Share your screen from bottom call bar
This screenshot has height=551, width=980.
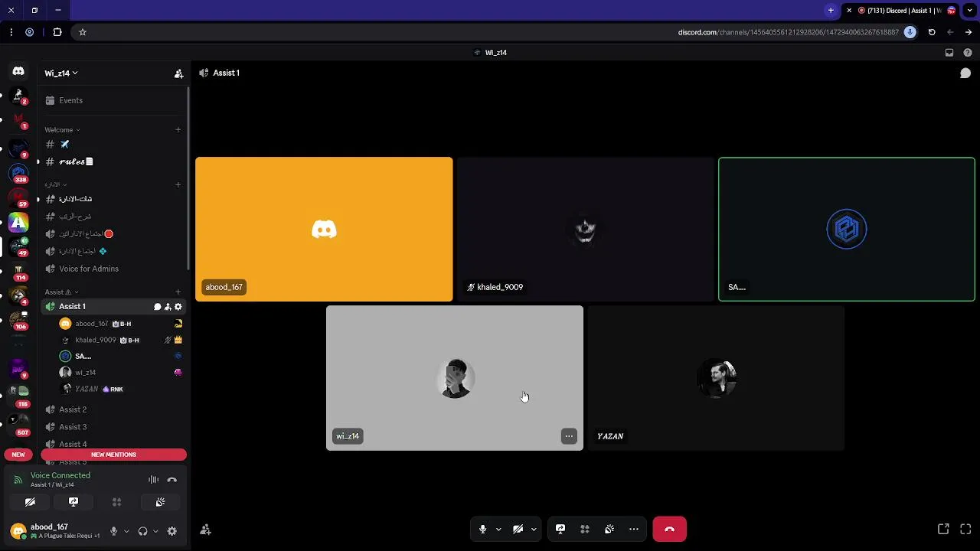[560, 529]
